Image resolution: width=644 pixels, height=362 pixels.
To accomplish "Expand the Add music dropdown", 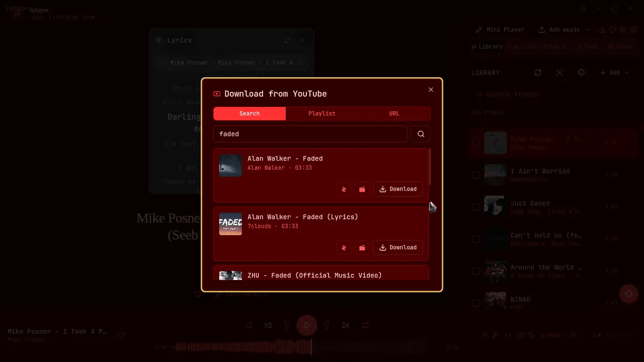I will click(x=564, y=30).
